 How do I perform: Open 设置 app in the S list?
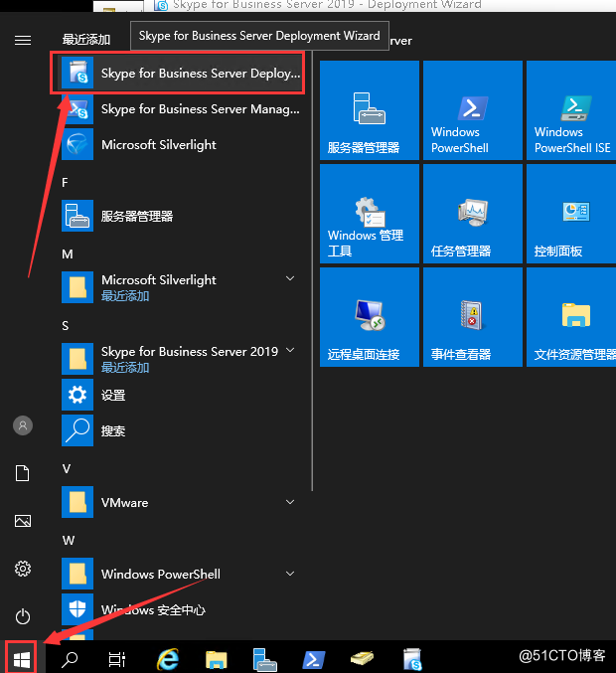181,395
